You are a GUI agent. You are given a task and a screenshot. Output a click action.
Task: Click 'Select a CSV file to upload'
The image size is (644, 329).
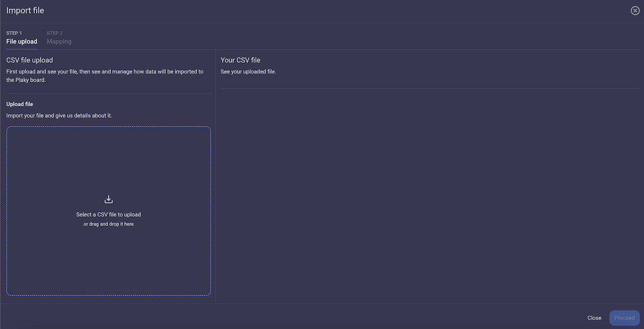[108, 214]
